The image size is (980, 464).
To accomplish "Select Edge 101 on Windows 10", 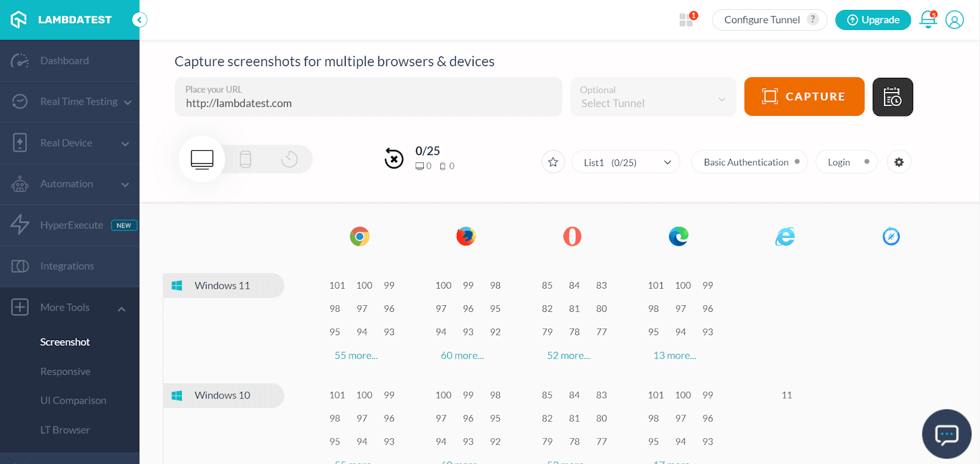I will pyautogui.click(x=656, y=395).
